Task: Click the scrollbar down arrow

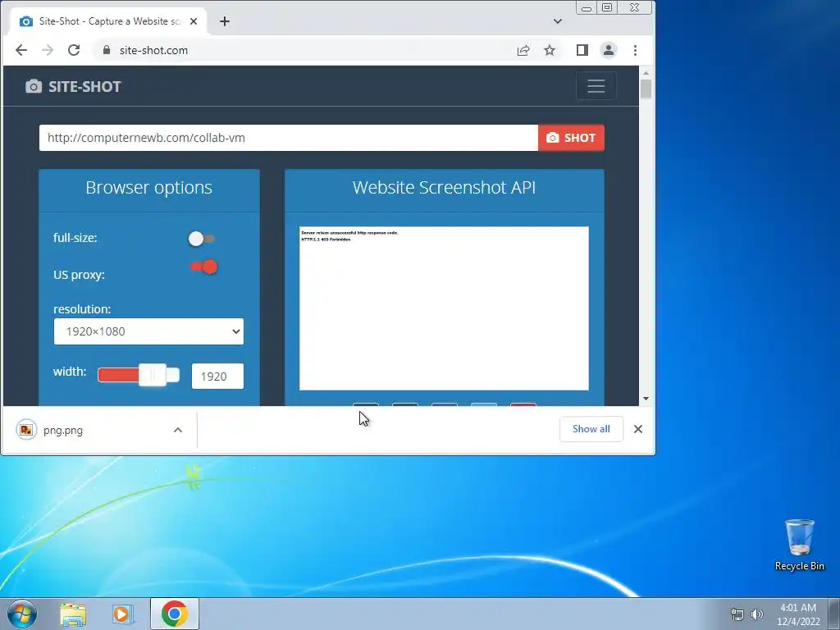Action: coord(646,399)
